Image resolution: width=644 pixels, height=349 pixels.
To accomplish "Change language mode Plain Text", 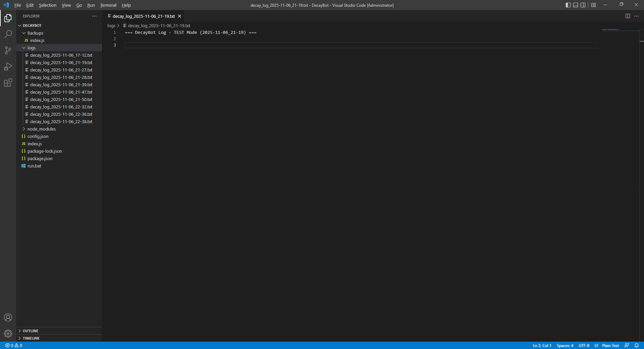I will pyautogui.click(x=610, y=345).
